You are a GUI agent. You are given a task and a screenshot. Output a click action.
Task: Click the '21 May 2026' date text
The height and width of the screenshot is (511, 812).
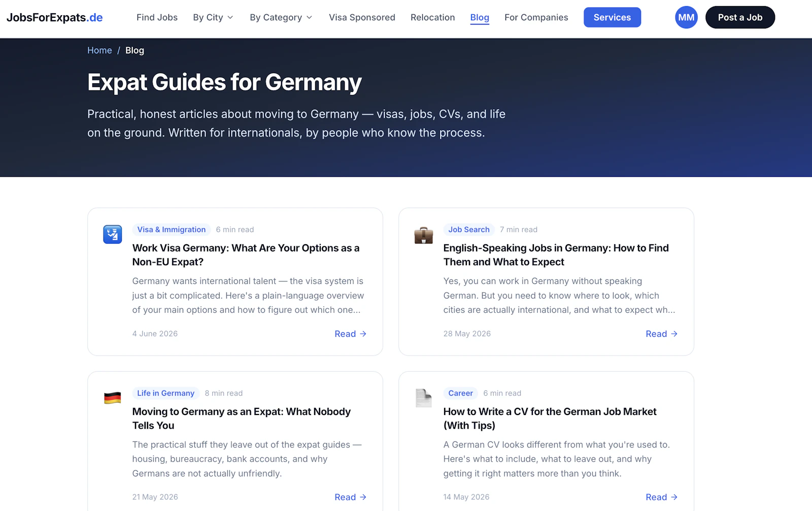[x=155, y=497]
